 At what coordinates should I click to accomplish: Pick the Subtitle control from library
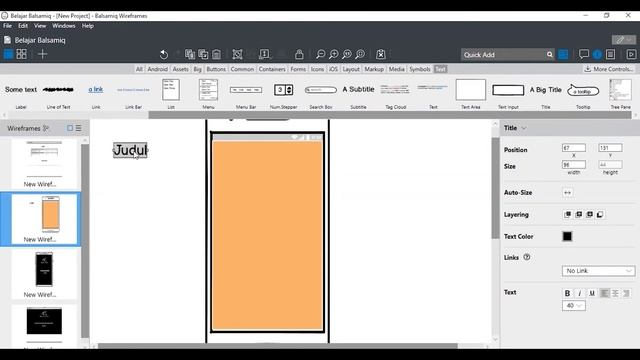(x=358, y=89)
